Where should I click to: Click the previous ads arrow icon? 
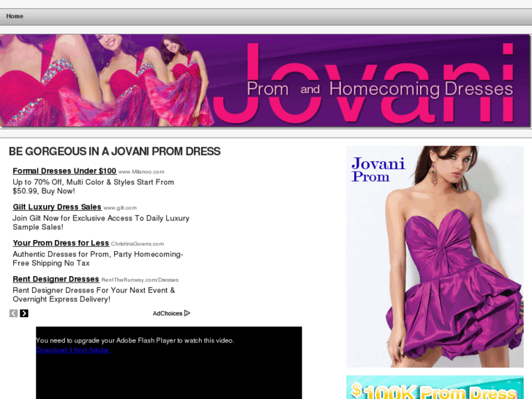[14, 313]
